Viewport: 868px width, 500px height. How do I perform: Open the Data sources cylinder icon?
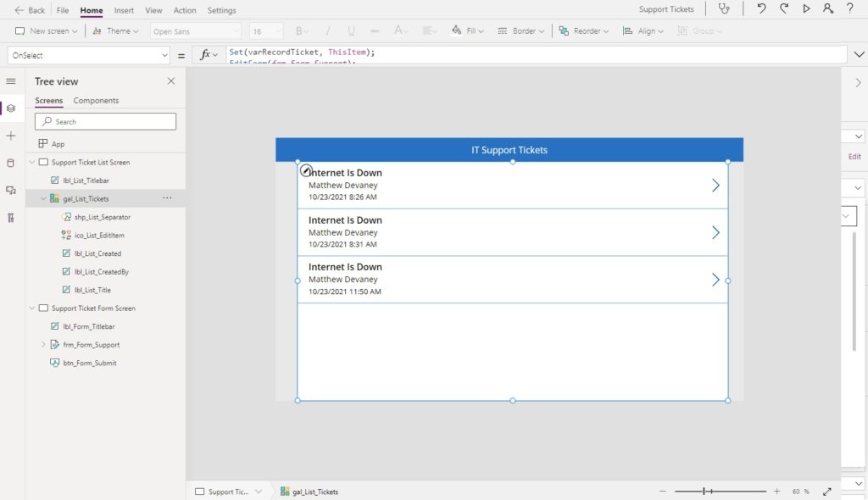click(x=11, y=163)
